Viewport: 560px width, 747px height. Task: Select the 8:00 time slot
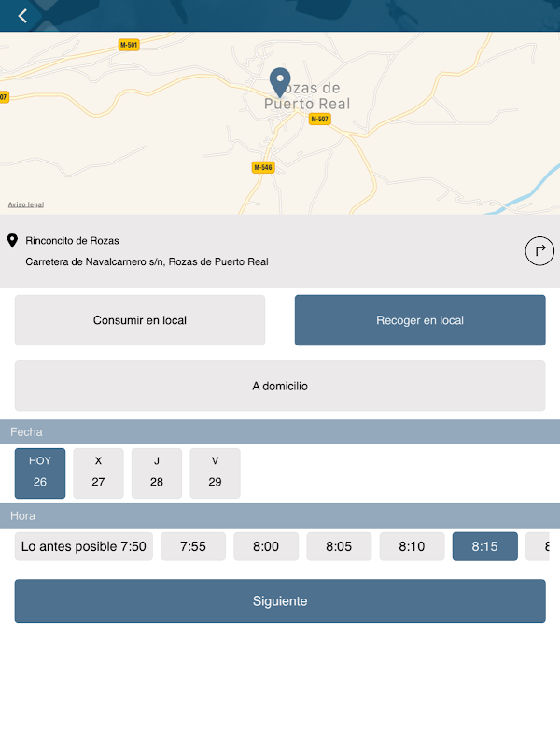point(266,546)
